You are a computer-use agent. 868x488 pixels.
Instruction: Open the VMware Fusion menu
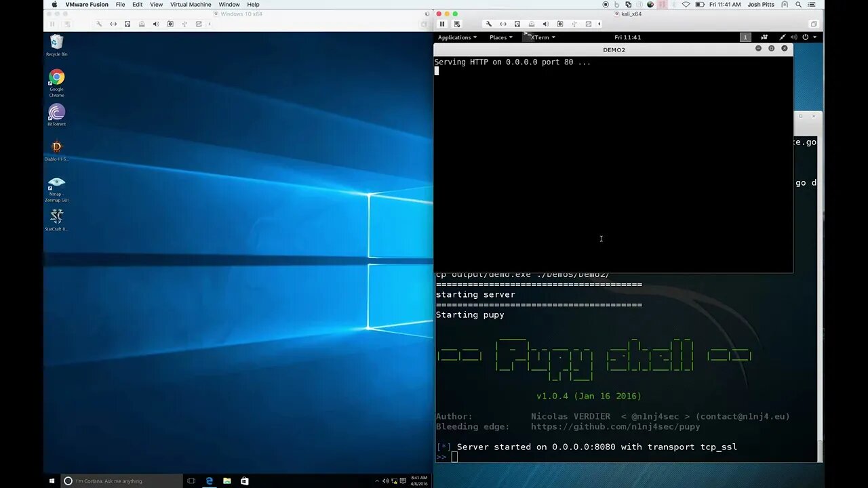click(x=87, y=5)
